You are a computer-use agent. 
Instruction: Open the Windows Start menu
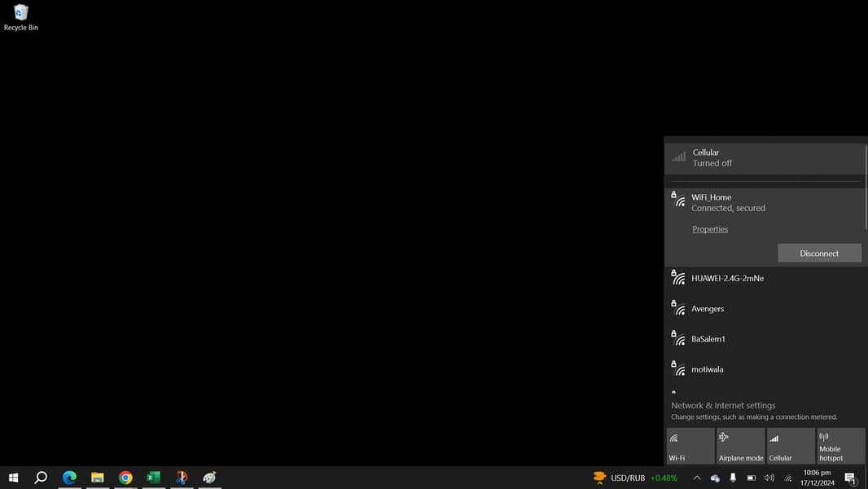coord(14,478)
